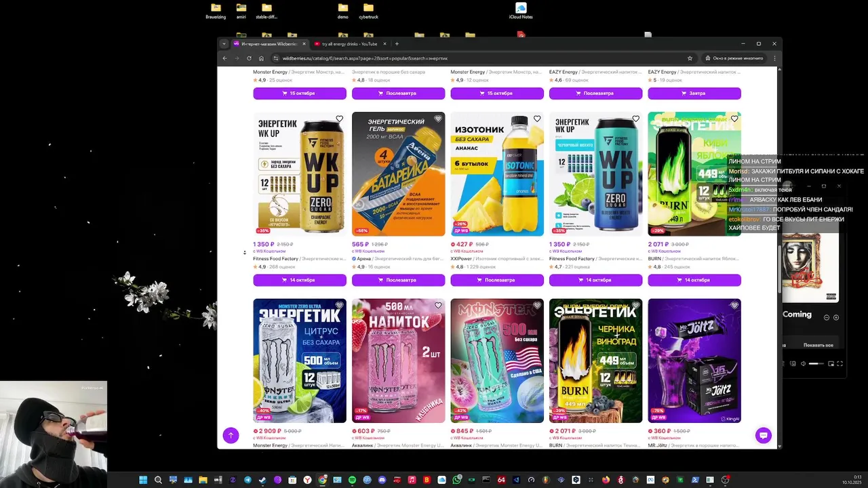The image size is (868, 488).
Task: Open WhatsApp from taskbar
Action: click(x=456, y=480)
